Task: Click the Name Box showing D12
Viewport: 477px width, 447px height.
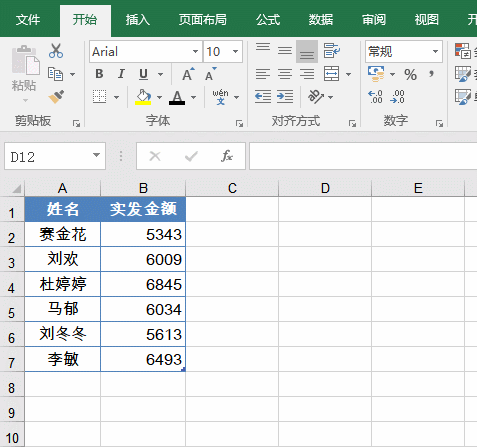Action: (x=55, y=156)
